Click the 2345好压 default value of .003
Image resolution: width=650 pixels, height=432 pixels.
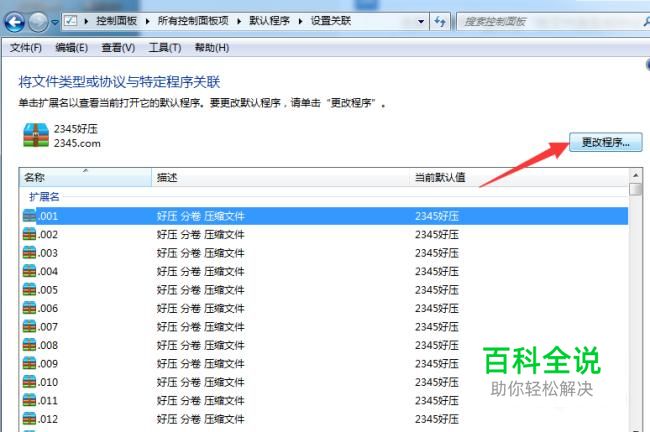(437, 253)
